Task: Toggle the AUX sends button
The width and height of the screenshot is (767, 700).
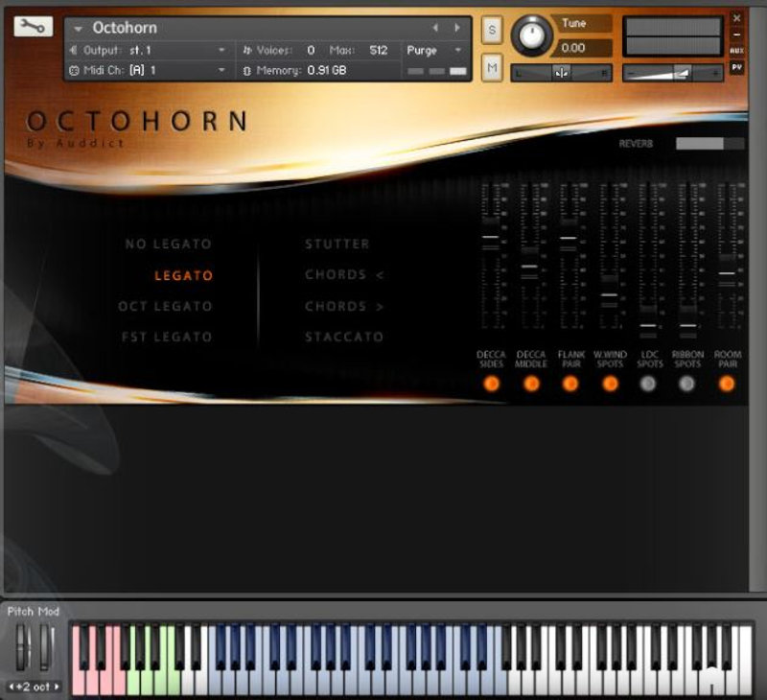Action: (x=736, y=51)
